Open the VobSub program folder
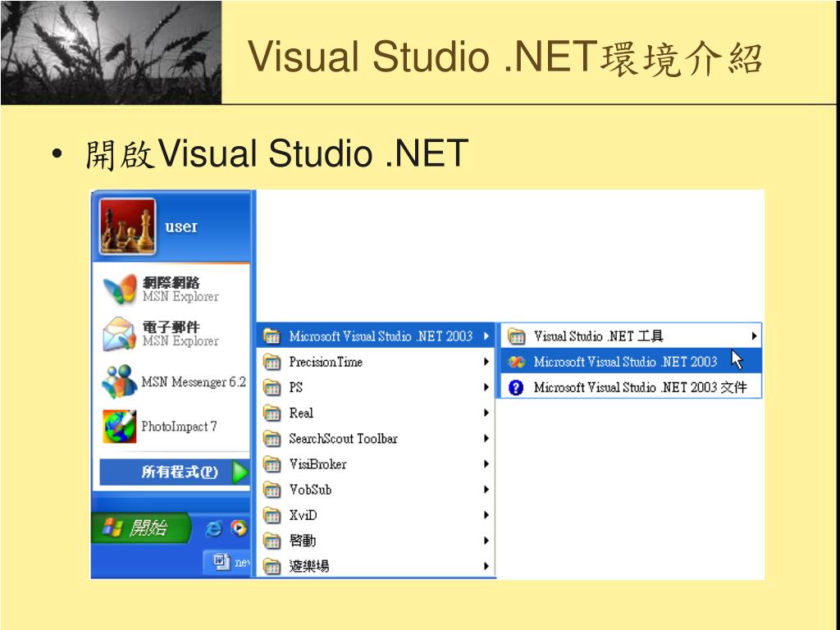The width and height of the screenshot is (840, 630). [376, 490]
